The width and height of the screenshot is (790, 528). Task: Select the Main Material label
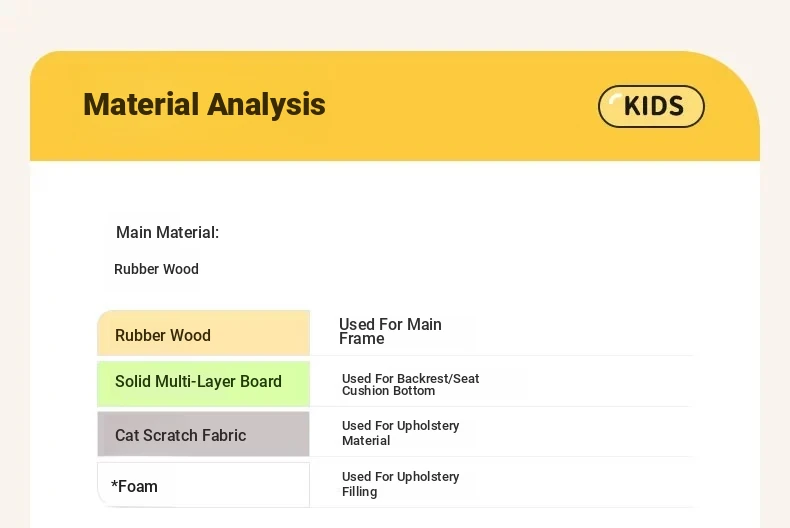[167, 232]
